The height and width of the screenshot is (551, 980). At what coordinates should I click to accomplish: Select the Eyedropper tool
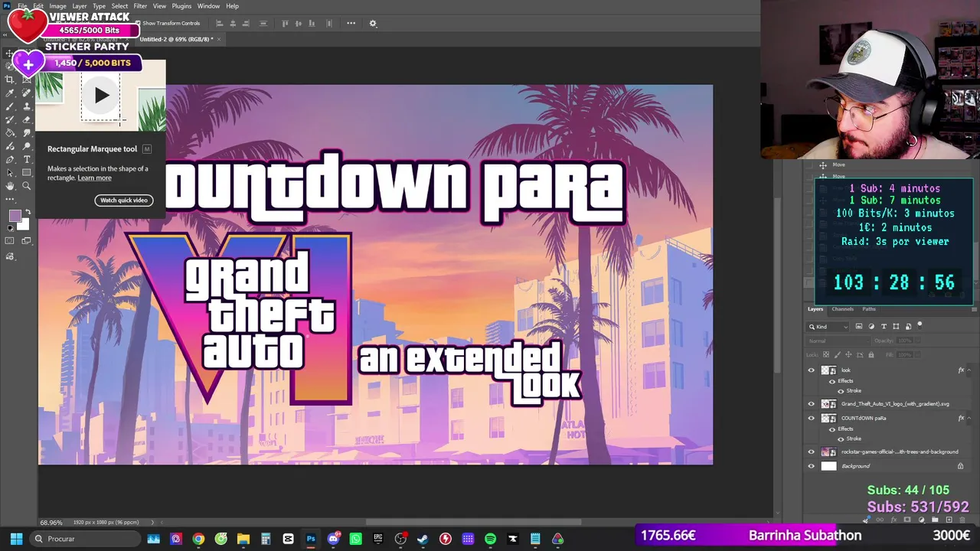click(10, 93)
